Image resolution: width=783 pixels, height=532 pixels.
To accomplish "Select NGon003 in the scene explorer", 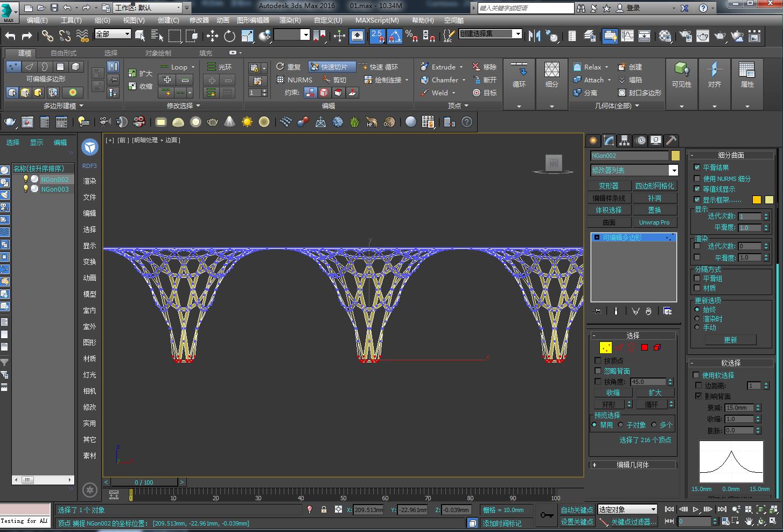I will pyautogui.click(x=54, y=189).
